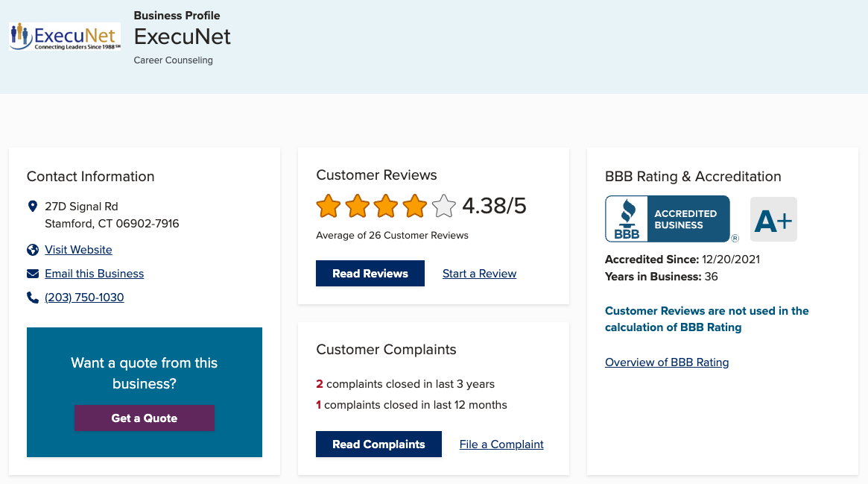Open the Start a Review link
868x484 pixels.
pyautogui.click(x=479, y=274)
